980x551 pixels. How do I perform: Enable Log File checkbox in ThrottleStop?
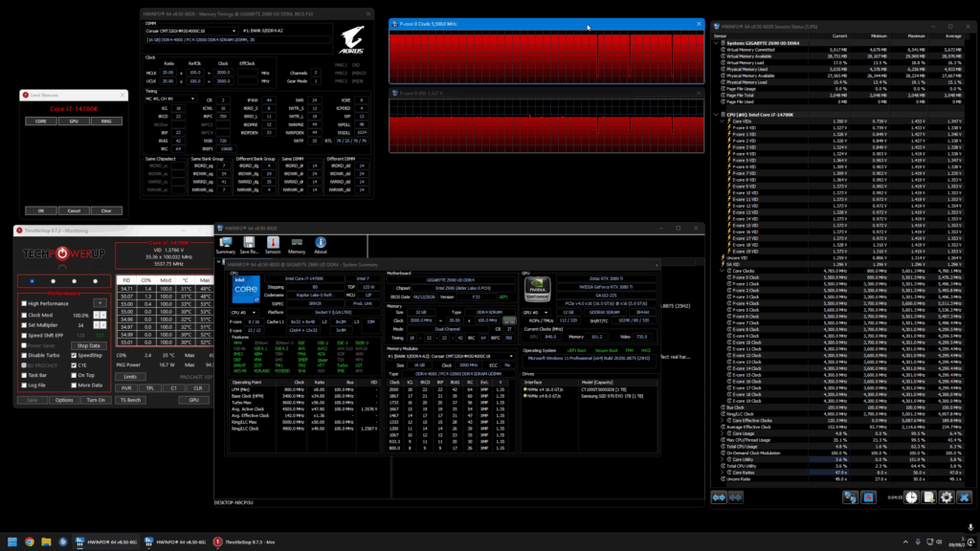pos(24,386)
